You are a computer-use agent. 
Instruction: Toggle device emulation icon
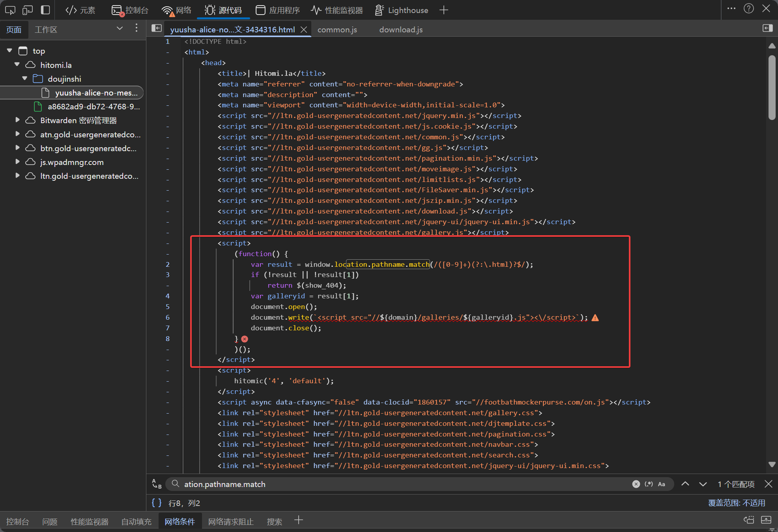click(28, 10)
